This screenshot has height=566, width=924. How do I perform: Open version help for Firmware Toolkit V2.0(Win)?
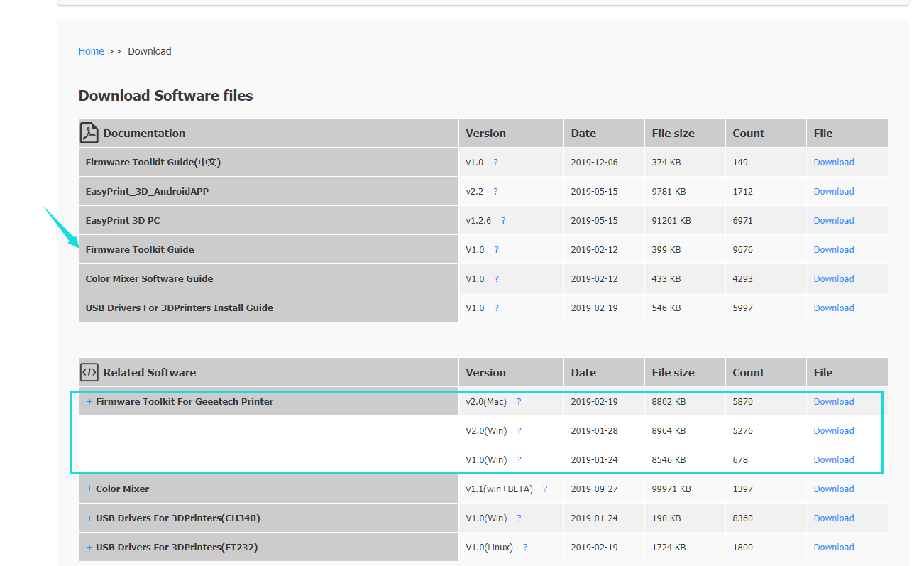click(519, 431)
